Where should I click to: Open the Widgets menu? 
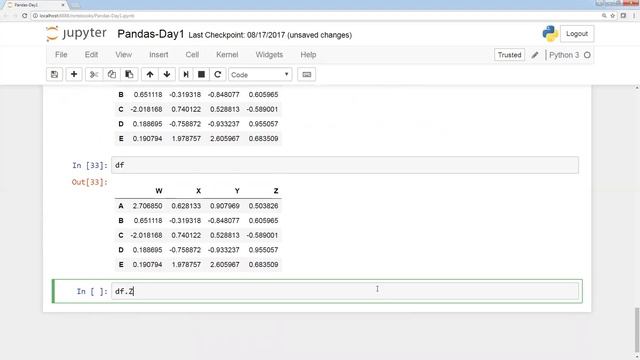click(269, 55)
